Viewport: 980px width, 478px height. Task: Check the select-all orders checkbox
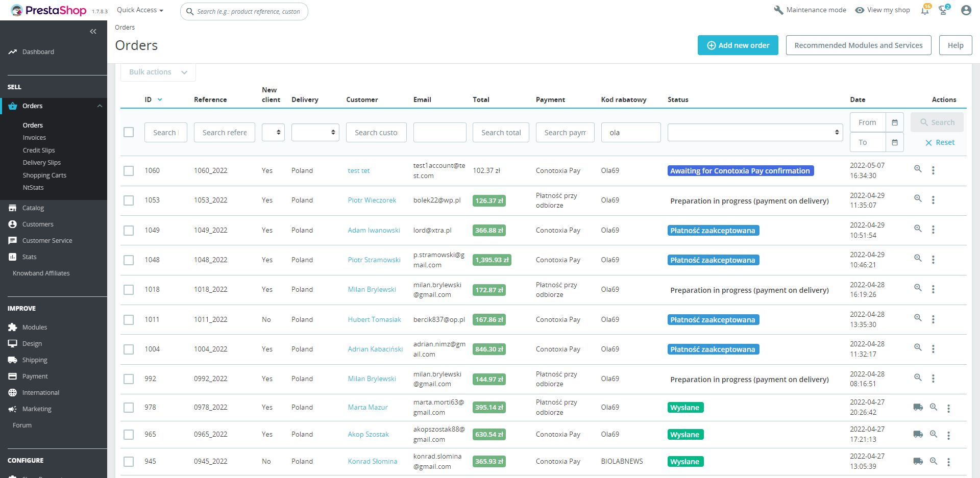point(129,132)
